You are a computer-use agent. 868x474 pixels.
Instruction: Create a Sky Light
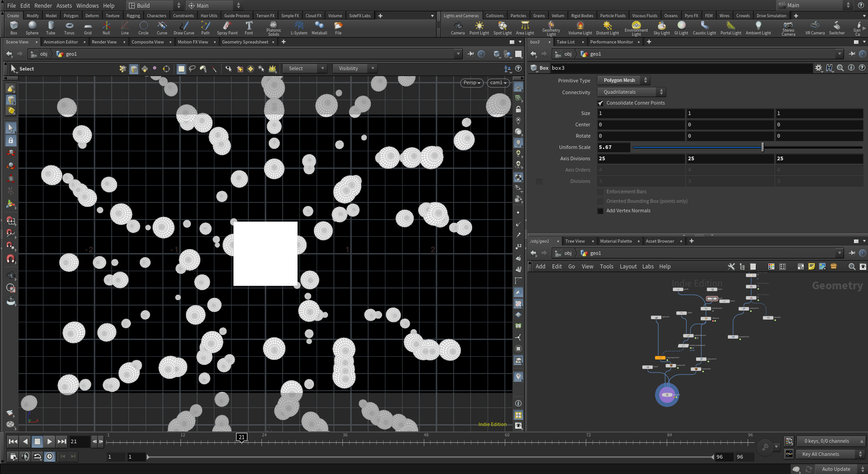(662, 28)
